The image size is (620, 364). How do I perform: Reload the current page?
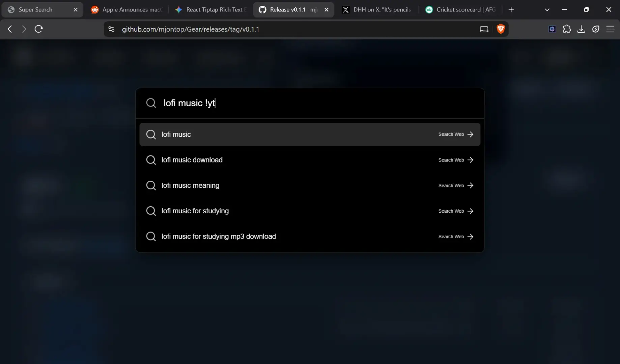pyautogui.click(x=38, y=29)
